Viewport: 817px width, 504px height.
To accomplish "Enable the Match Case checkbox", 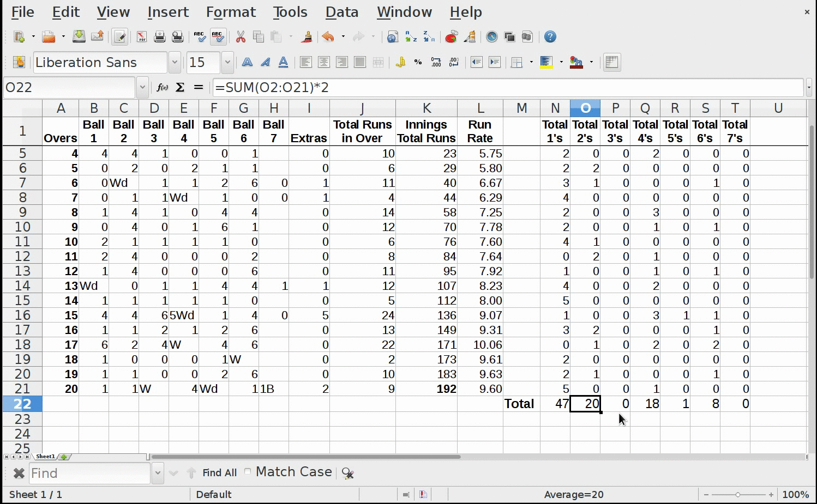I will (248, 472).
